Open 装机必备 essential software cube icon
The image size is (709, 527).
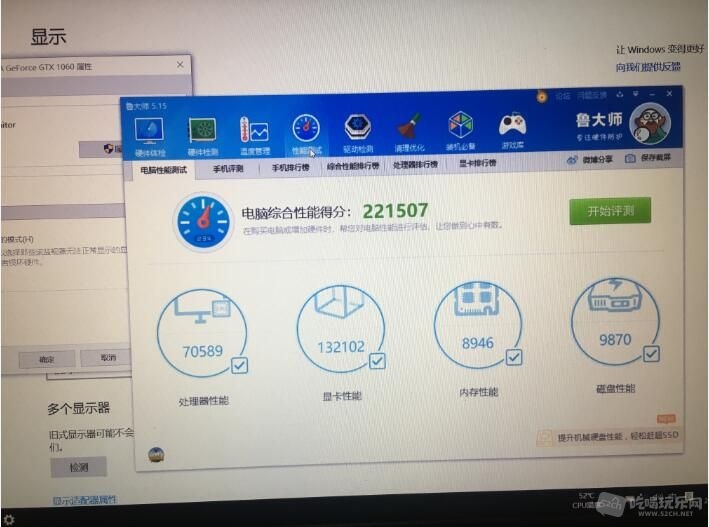tap(461, 130)
